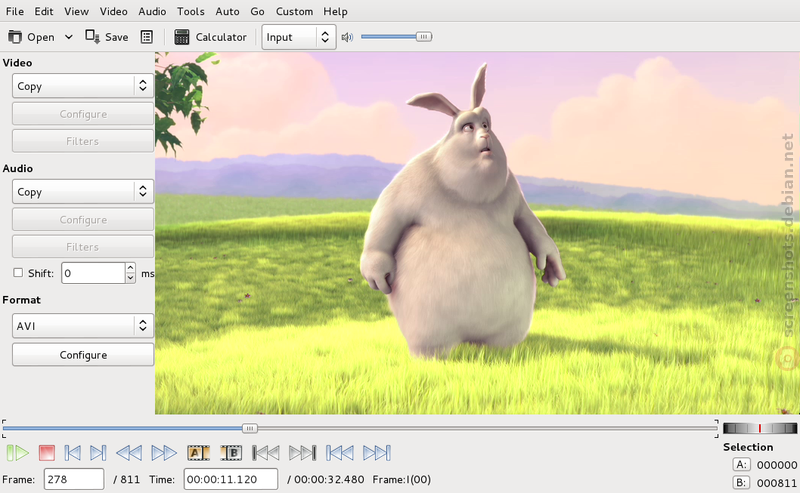
Task: Mute audio with the speaker icon
Action: 347,37
